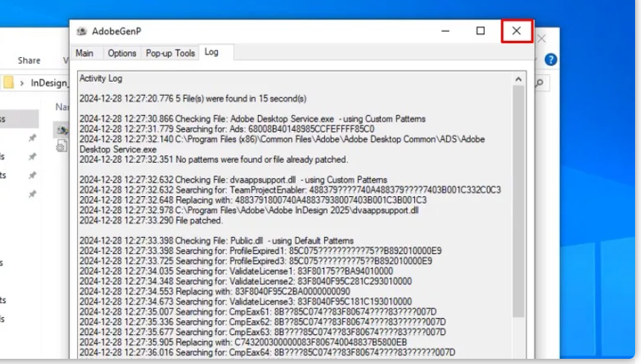641x364 pixels.
Task: Select the config file icon below the executable
Action: (62, 146)
